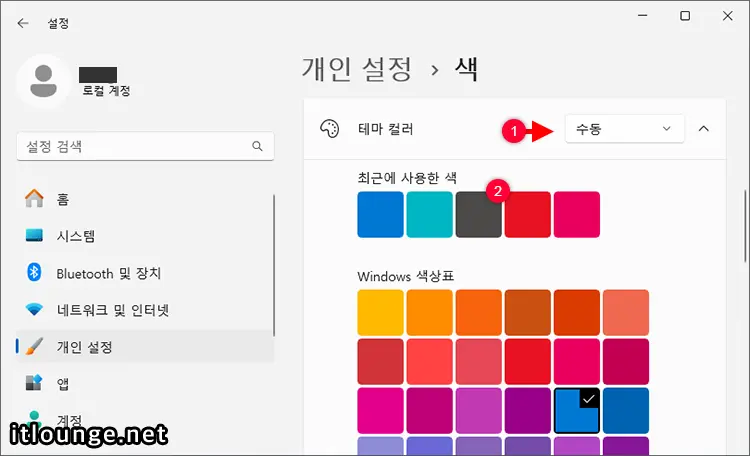This screenshot has height=456, width=750.
Task: Select the bright orange Windows swatch
Action: click(x=430, y=312)
